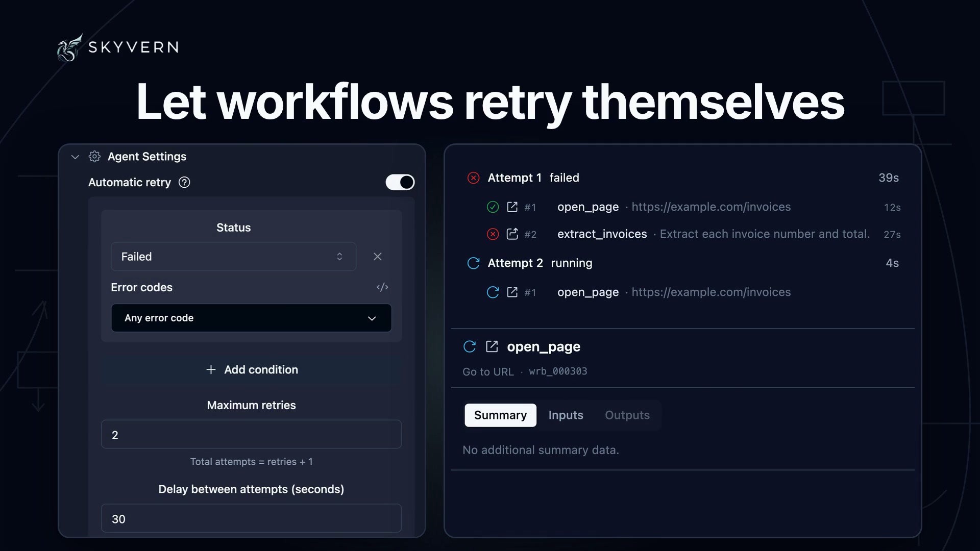This screenshot has height=551, width=980.
Task: Click the Delay between attempts input field
Action: (x=251, y=519)
